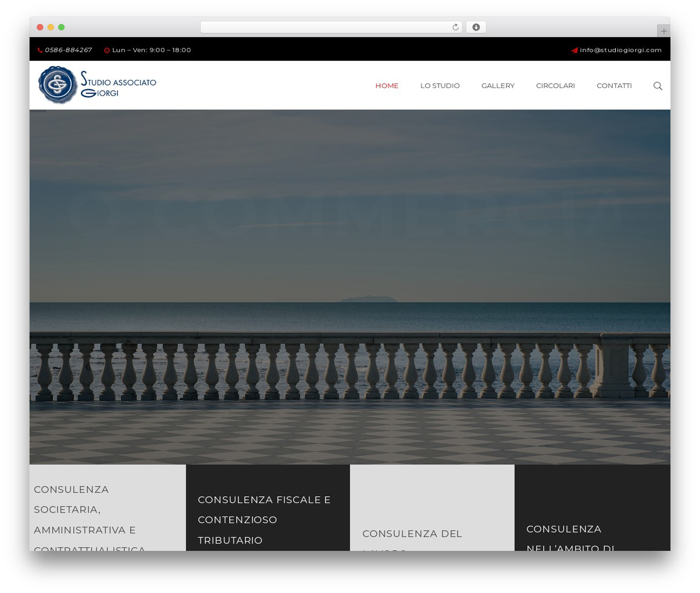This screenshot has width=700, height=593.
Task: Click the clock icon before opening hours
Action: click(x=107, y=50)
